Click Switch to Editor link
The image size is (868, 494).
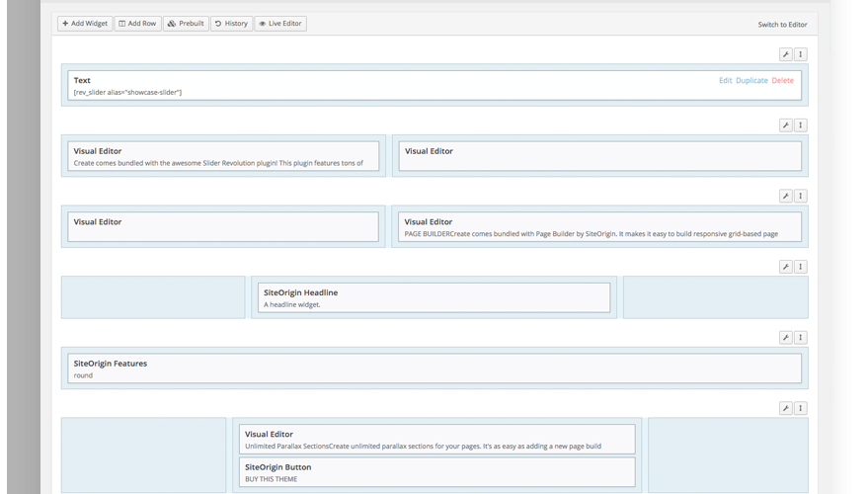(782, 25)
